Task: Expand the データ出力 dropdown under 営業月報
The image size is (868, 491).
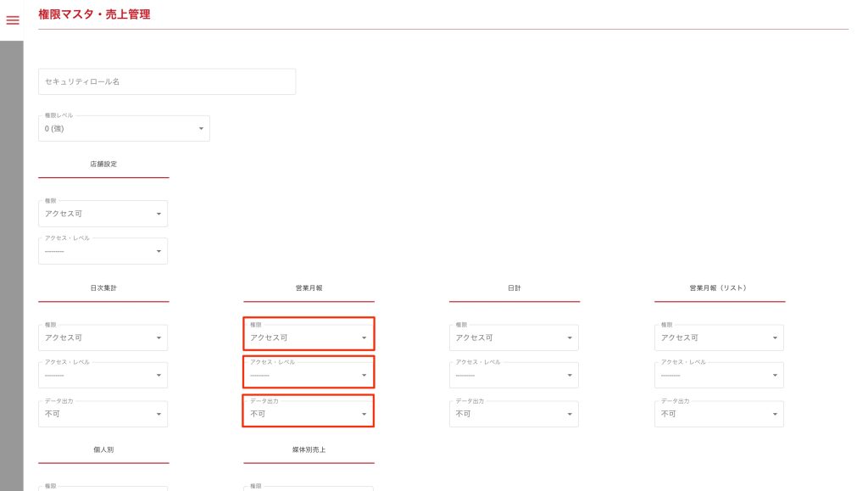Action: pyautogui.click(x=309, y=414)
